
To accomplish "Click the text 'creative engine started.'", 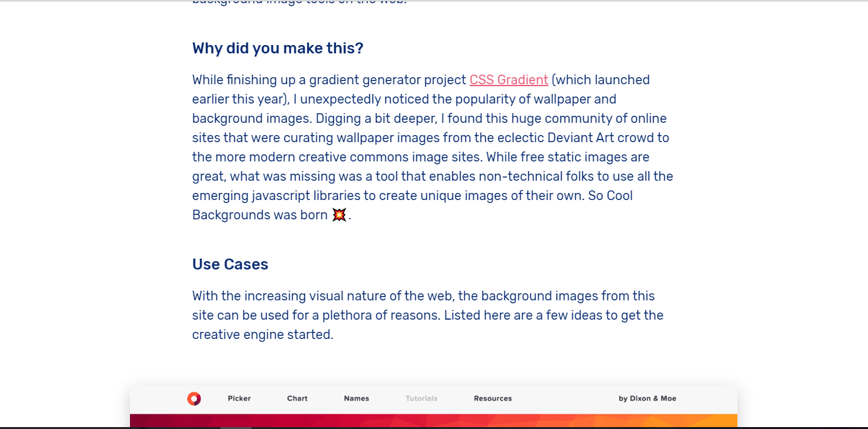I will click(263, 334).
